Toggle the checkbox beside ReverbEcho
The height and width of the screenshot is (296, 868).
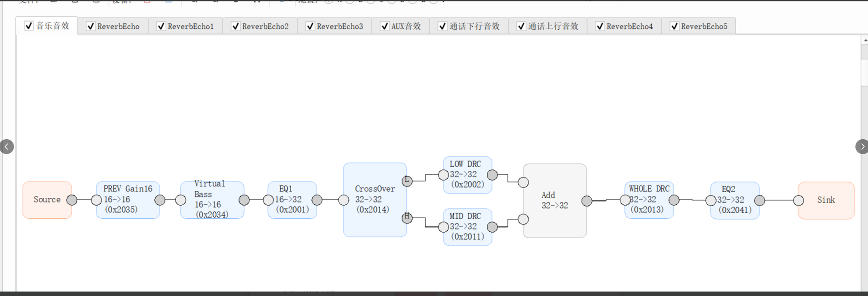[x=91, y=26]
